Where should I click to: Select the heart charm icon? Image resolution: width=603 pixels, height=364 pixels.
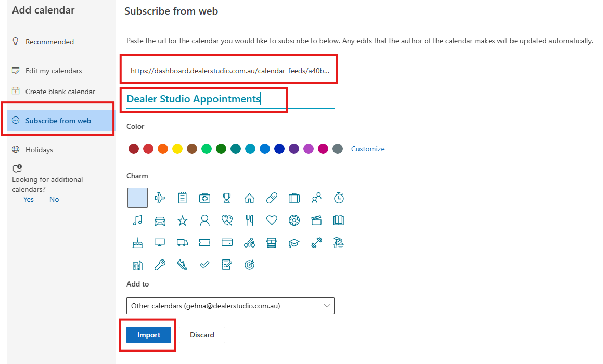point(272,220)
